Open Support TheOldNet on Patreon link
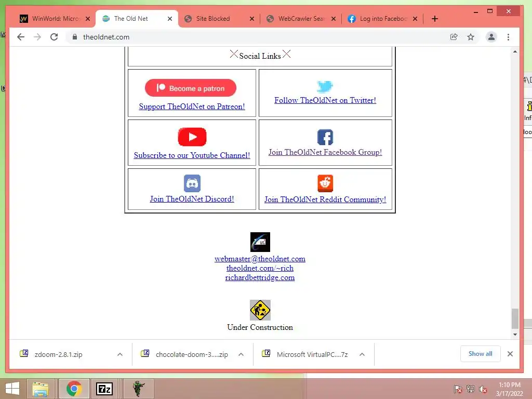This screenshot has width=532, height=399. pyautogui.click(x=192, y=107)
